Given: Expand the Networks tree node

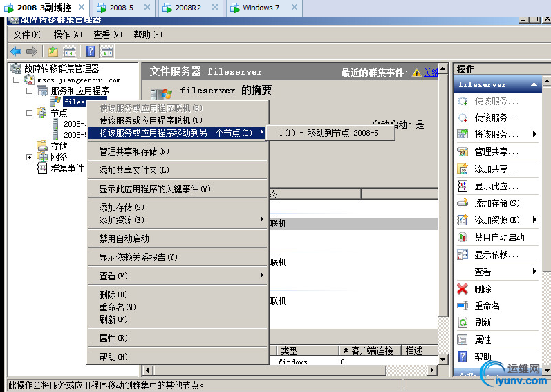Looking at the screenshot, I should click(30, 157).
